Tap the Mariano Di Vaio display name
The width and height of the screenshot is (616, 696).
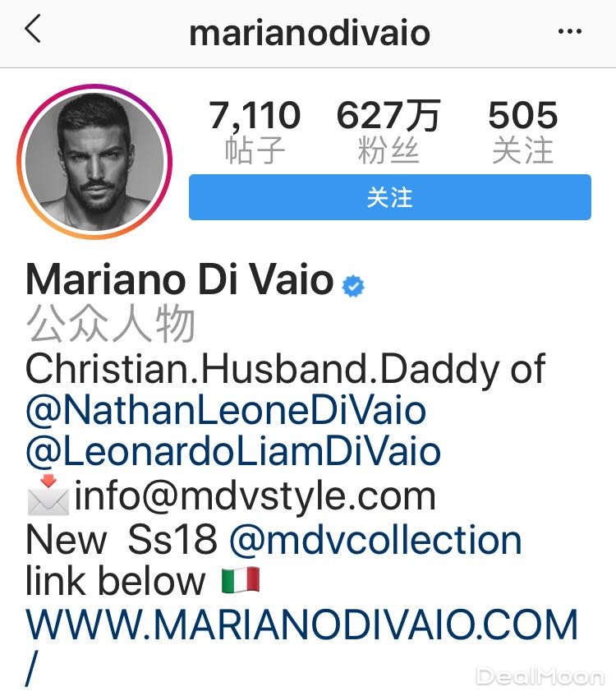pos(180,279)
